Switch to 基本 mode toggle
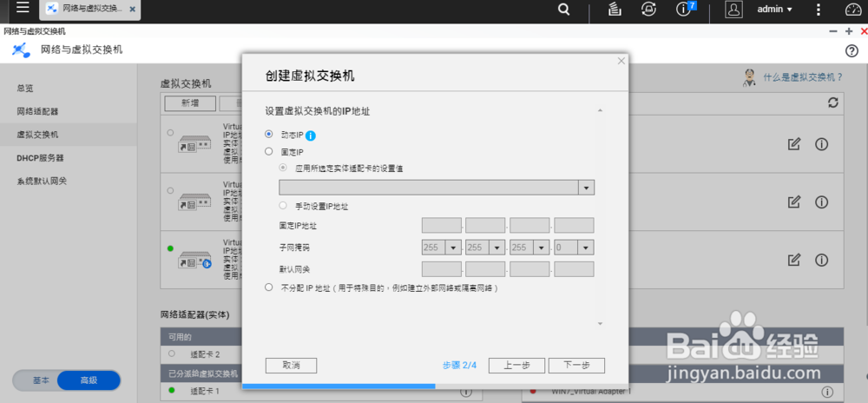Screen dimensions: 868x403 tap(41, 381)
